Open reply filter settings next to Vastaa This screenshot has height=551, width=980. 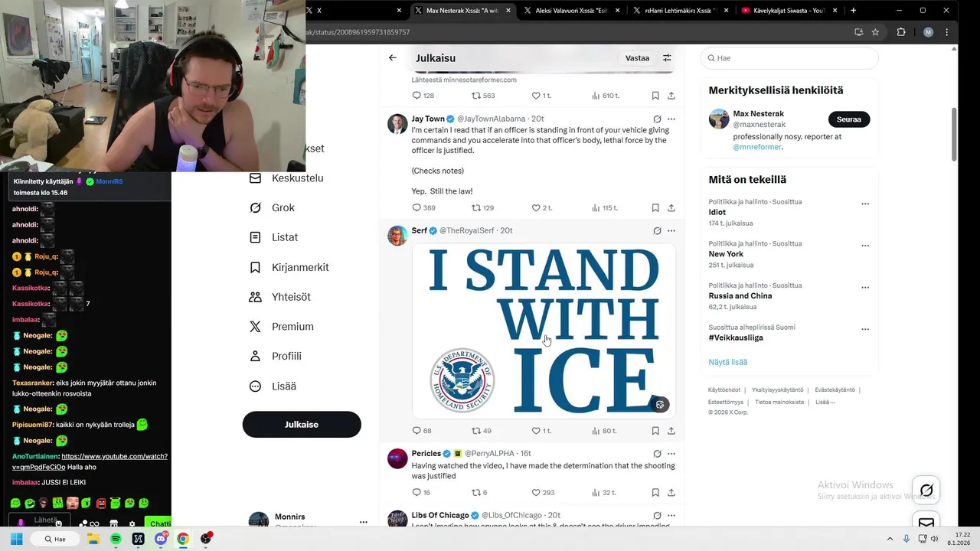[x=667, y=57]
